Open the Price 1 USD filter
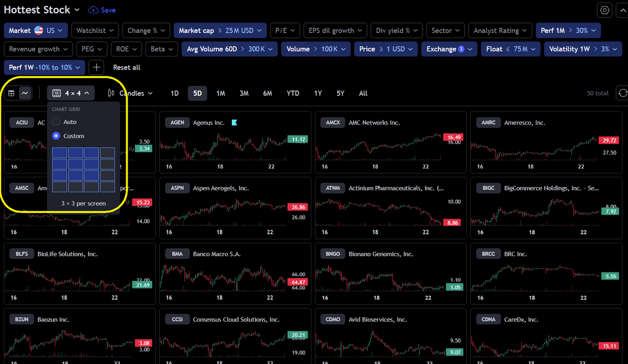 386,49
